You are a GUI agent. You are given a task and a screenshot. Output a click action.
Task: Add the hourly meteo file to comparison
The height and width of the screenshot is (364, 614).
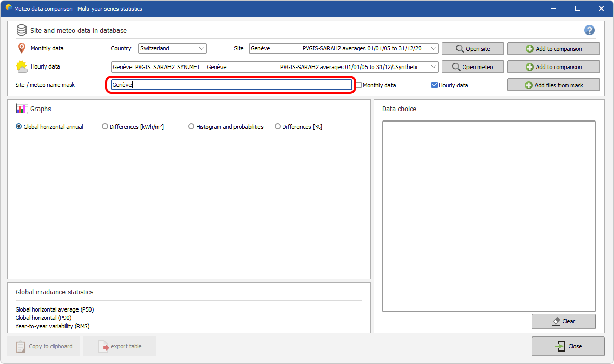(x=554, y=67)
